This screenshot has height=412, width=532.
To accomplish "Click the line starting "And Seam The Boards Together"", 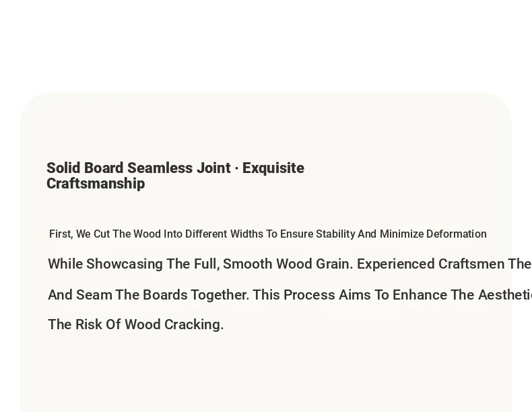I will [290, 295].
